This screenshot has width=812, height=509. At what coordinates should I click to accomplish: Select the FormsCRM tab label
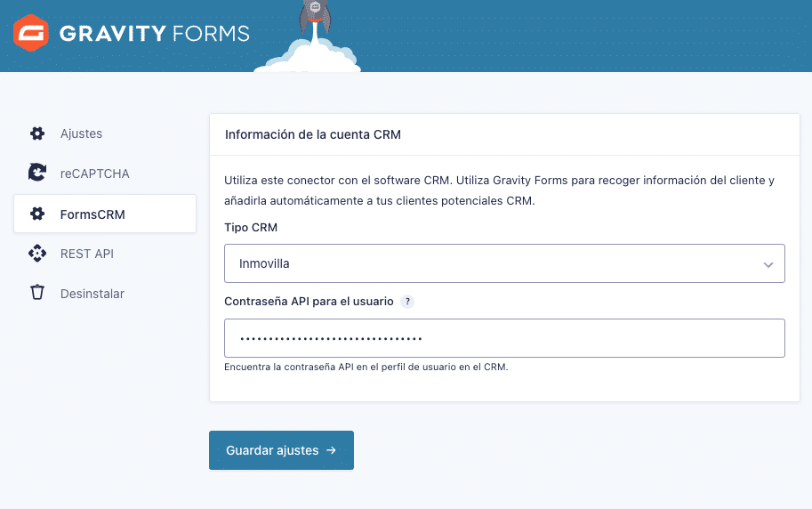point(92,214)
